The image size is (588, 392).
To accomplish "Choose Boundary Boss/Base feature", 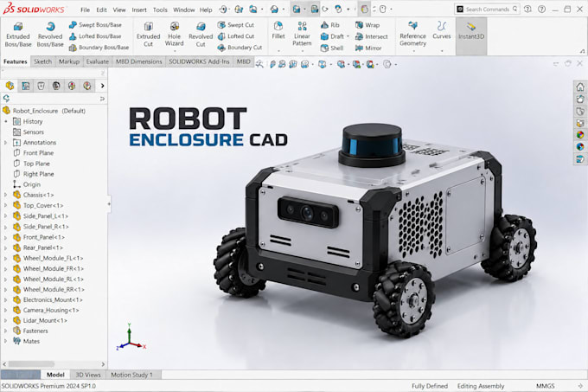I will coord(99,48).
